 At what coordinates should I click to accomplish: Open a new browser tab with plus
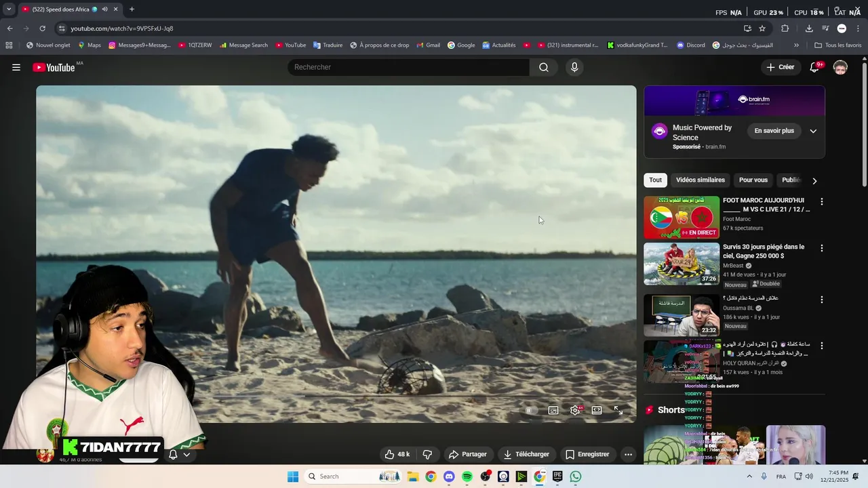click(132, 9)
